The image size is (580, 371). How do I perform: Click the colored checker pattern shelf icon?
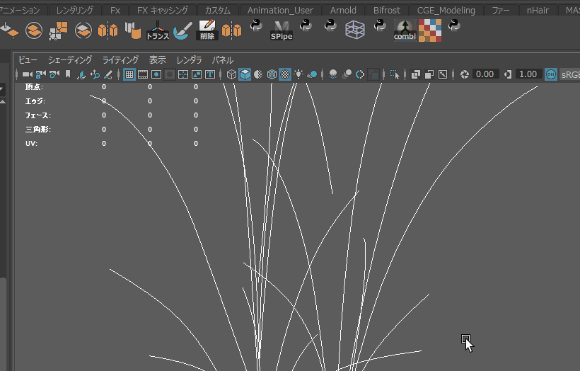(x=430, y=31)
